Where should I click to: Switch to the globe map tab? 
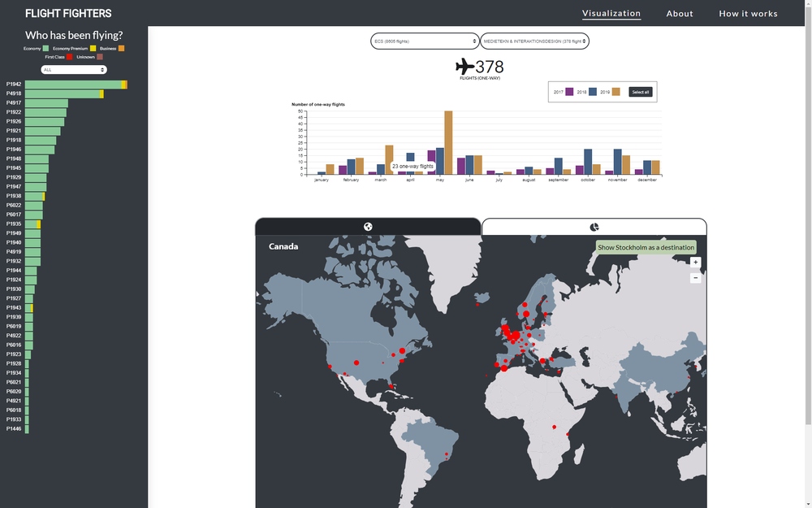(368, 227)
